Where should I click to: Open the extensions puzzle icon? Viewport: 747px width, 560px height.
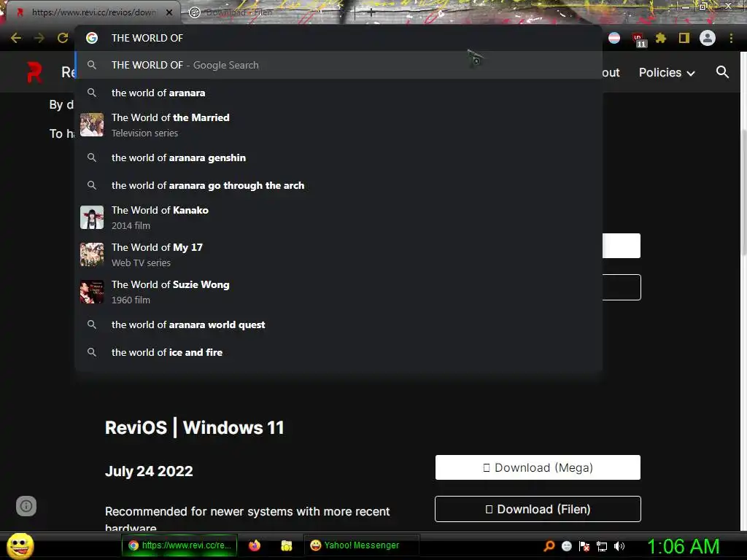tap(660, 38)
